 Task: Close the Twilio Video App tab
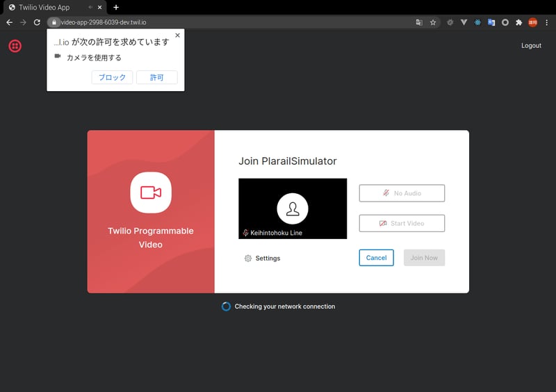click(x=99, y=8)
